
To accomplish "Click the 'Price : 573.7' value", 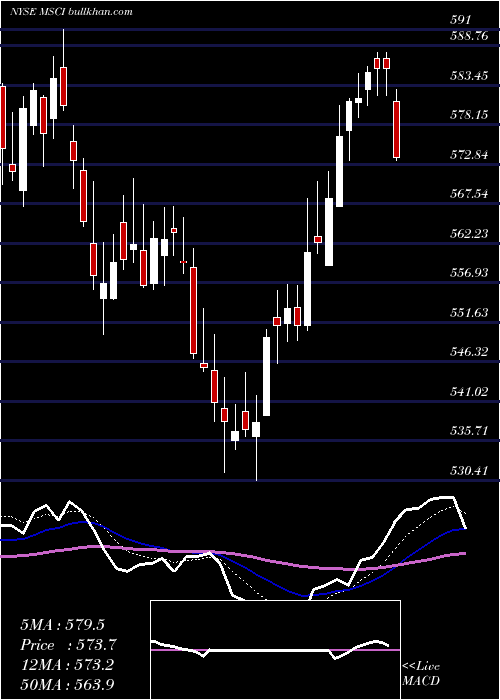I will click(68, 645).
